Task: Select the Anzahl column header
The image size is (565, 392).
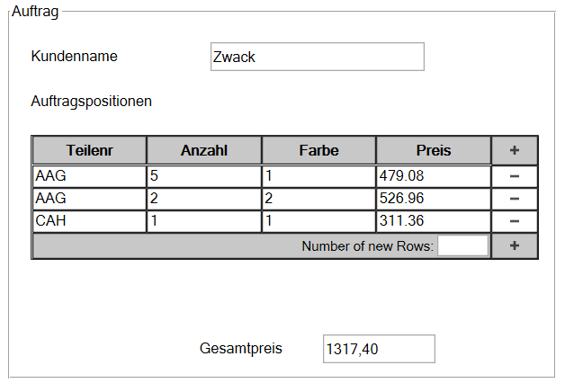Action: 204,150
